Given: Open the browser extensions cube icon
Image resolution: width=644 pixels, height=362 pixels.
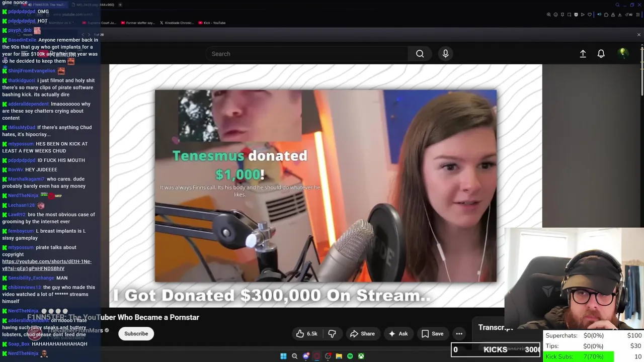Looking at the screenshot, I should (x=606, y=15).
